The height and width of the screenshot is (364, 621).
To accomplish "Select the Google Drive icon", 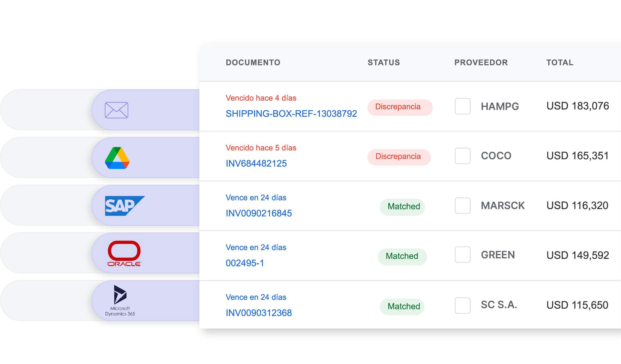I will (x=117, y=158).
